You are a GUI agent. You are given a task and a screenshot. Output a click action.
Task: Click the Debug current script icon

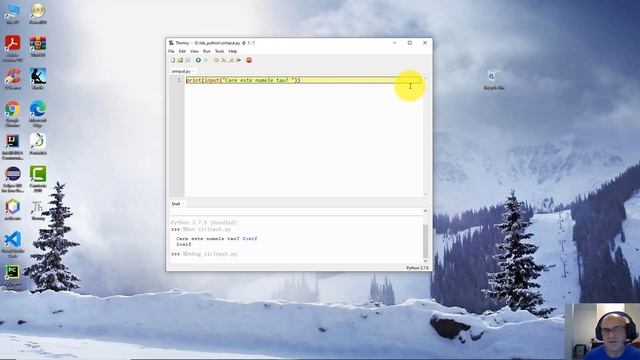206,60
